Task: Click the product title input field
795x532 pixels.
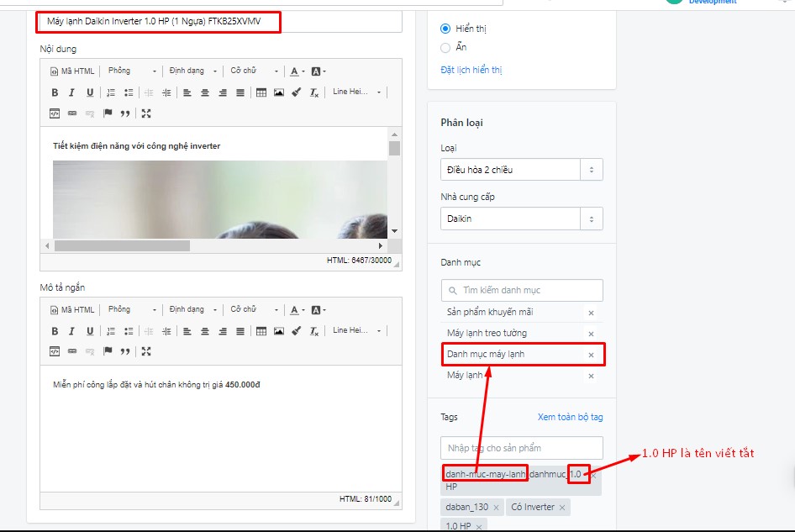Action: coord(220,21)
